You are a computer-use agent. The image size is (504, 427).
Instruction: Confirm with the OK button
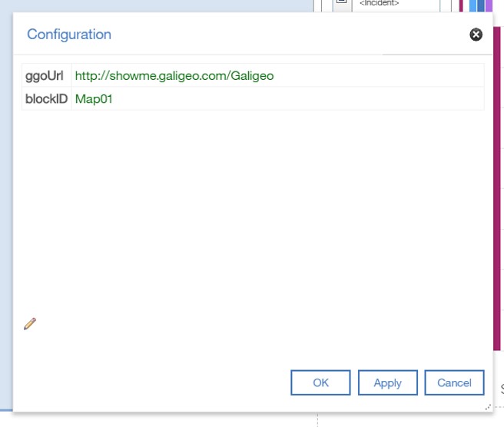[x=320, y=382]
